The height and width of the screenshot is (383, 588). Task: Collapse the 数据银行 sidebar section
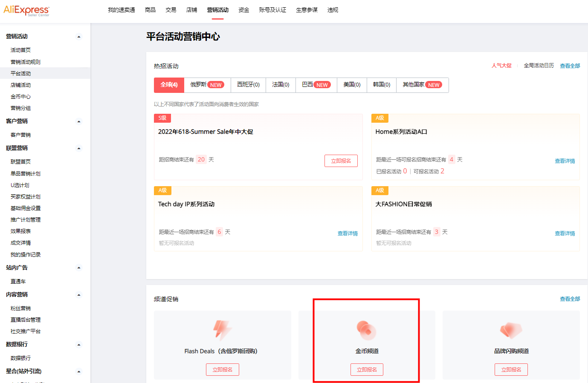[79, 345]
